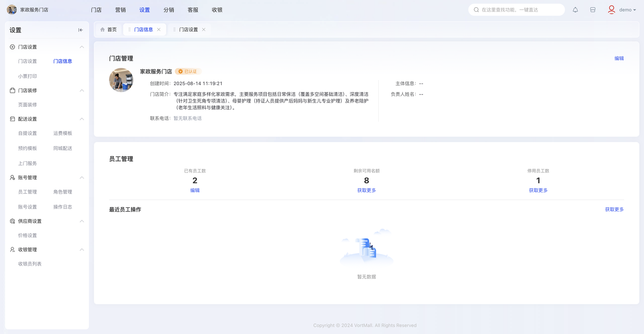Click the home icon in 首页 tab
644x334 pixels.
coord(103,30)
